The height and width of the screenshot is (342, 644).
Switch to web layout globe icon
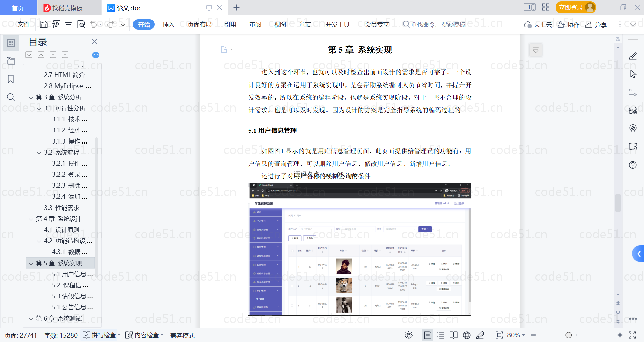467,335
